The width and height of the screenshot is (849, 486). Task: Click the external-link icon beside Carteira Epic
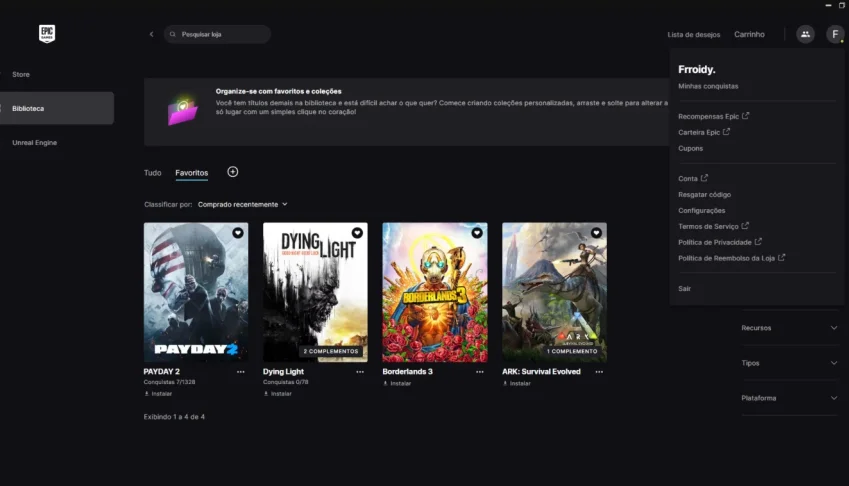[726, 132]
